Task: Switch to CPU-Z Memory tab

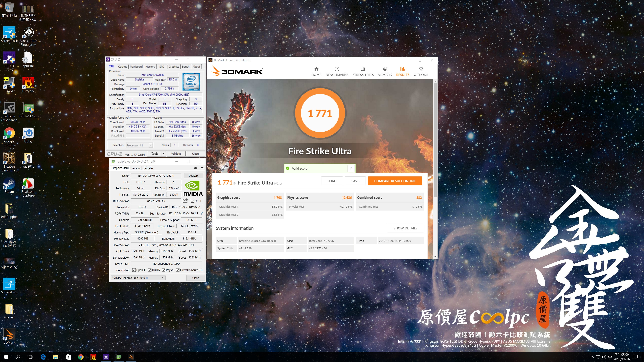Action: (x=150, y=67)
